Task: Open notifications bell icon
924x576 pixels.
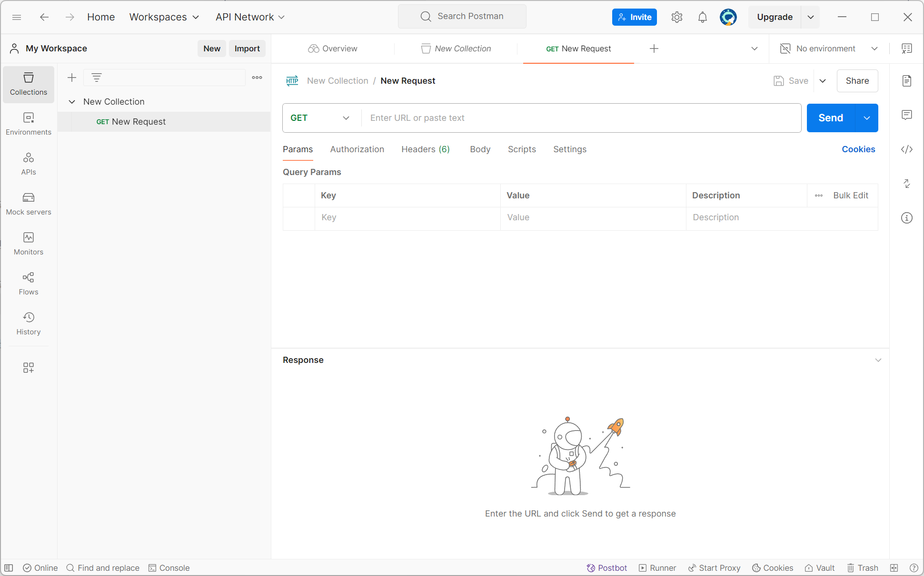Action: [x=703, y=17]
